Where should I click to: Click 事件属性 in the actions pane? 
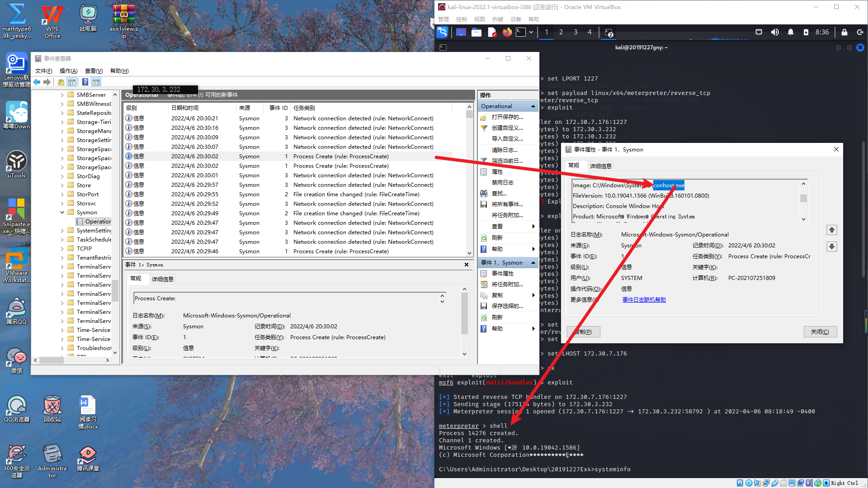click(x=503, y=274)
